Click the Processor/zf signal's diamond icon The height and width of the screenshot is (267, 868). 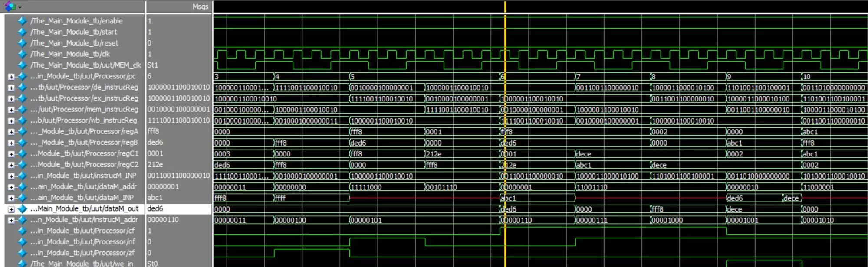tap(22, 253)
